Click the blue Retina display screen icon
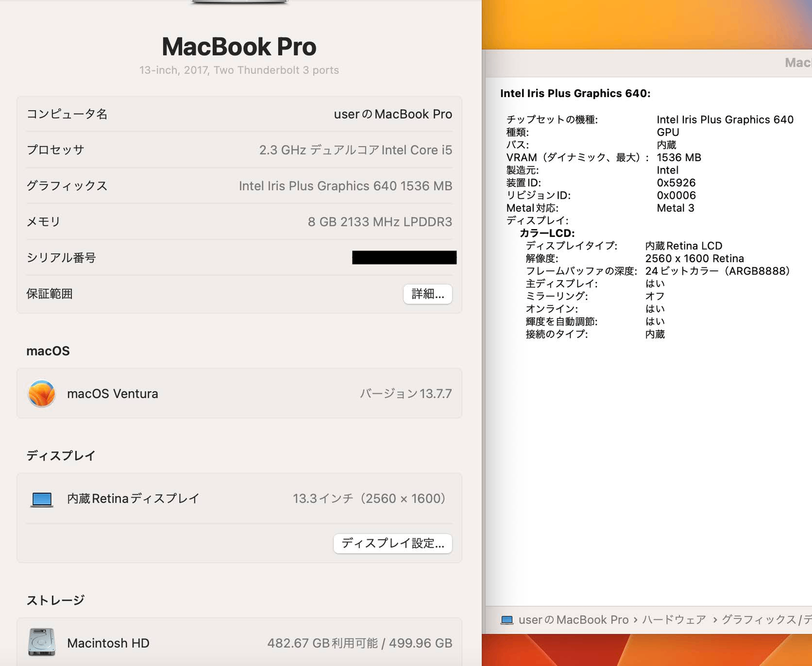 click(x=41, y=498)
